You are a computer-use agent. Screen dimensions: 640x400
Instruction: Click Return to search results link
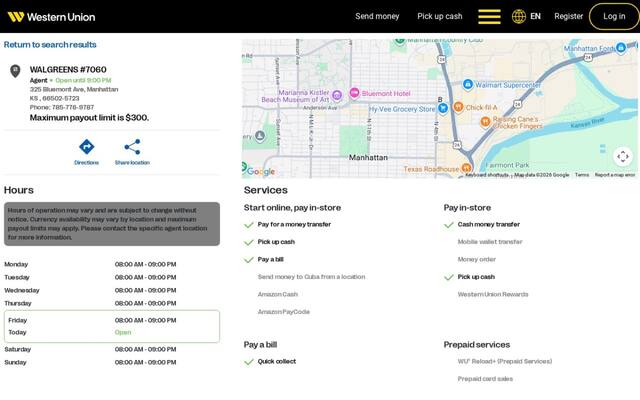click(x=50, y=44)
